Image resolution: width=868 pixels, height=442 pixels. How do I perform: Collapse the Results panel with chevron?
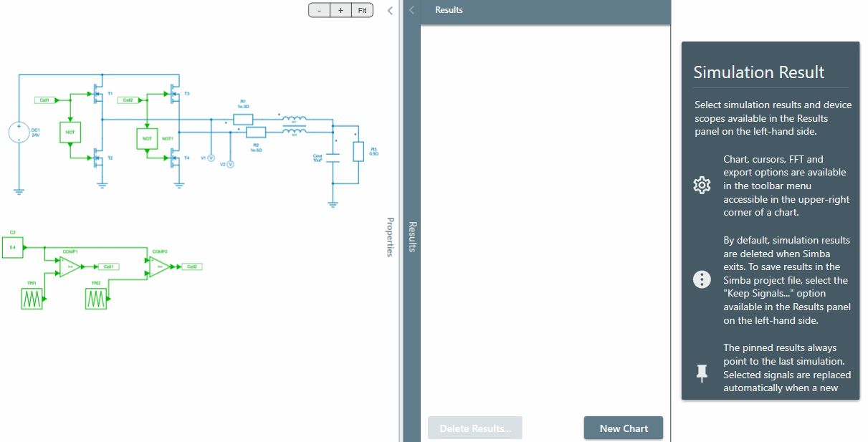pyautogui.click(x=411, y=10)
